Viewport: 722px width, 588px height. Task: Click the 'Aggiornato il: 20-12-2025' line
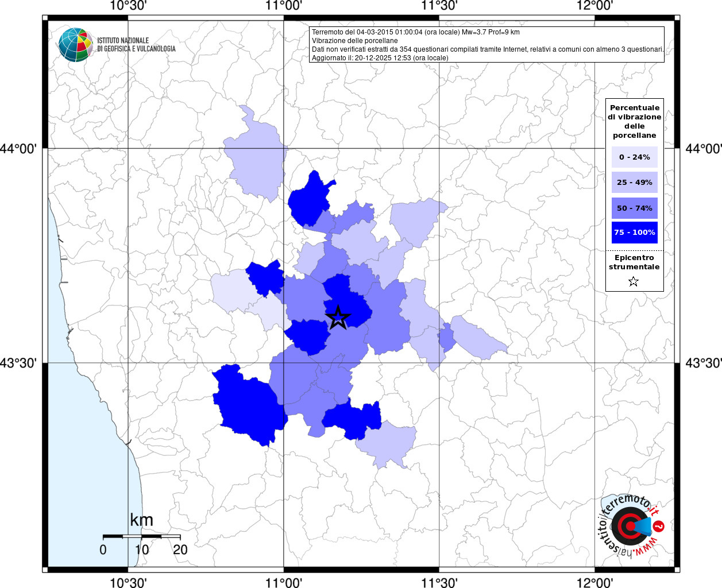(x=380, y=58)
